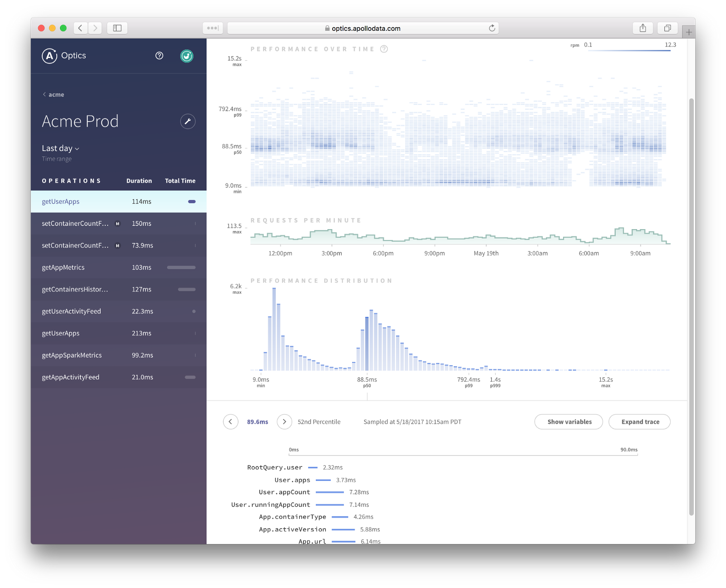Select the getContainersHistor… operation
The width and height of the screenshot is (726, 588).
click(x=118, y=289)
